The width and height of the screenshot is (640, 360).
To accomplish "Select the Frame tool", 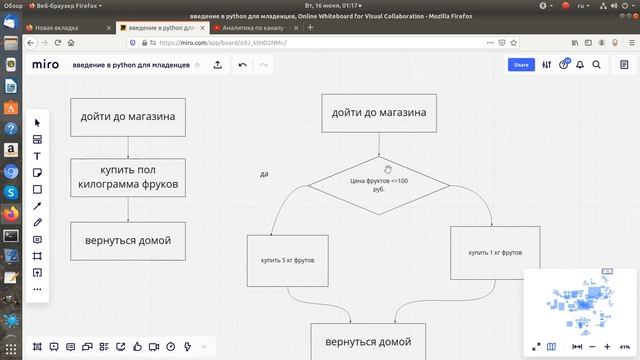I will [x=37, y=256].
